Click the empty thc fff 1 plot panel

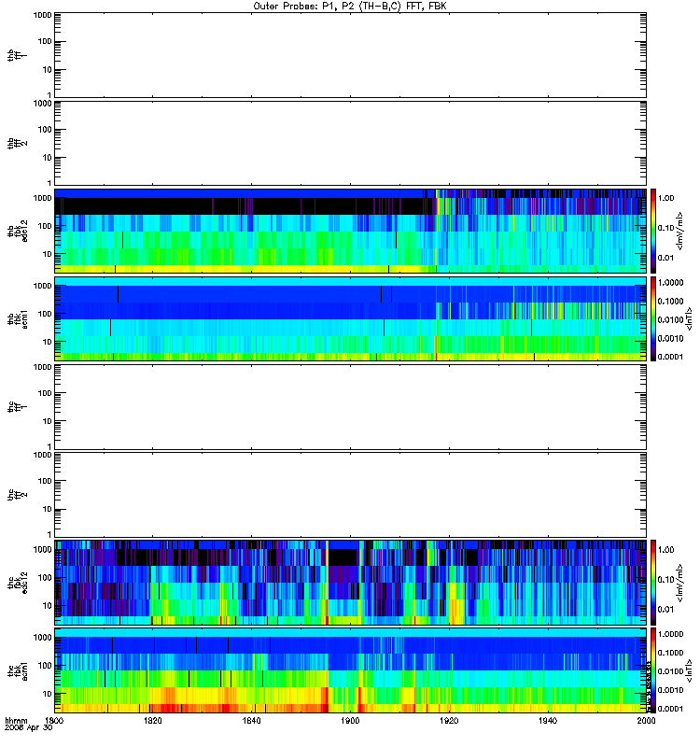pyautogui.click(x=350, y=407)
